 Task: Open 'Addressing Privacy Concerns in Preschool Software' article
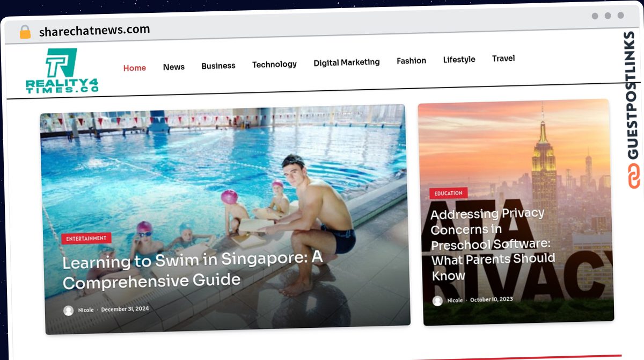click(x=493, y=244)
